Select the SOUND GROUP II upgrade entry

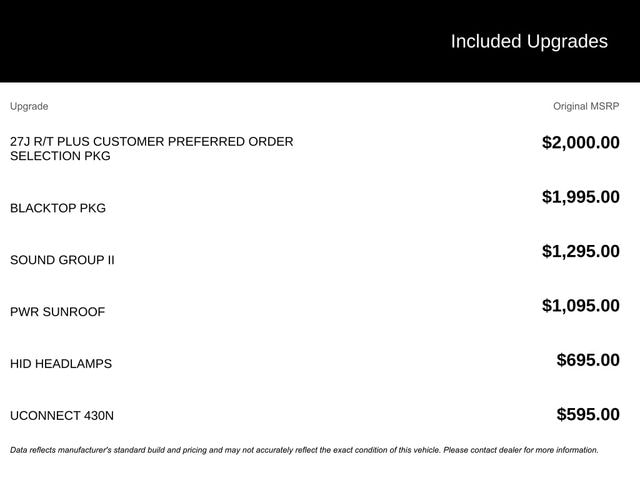[x=62, y=260]
